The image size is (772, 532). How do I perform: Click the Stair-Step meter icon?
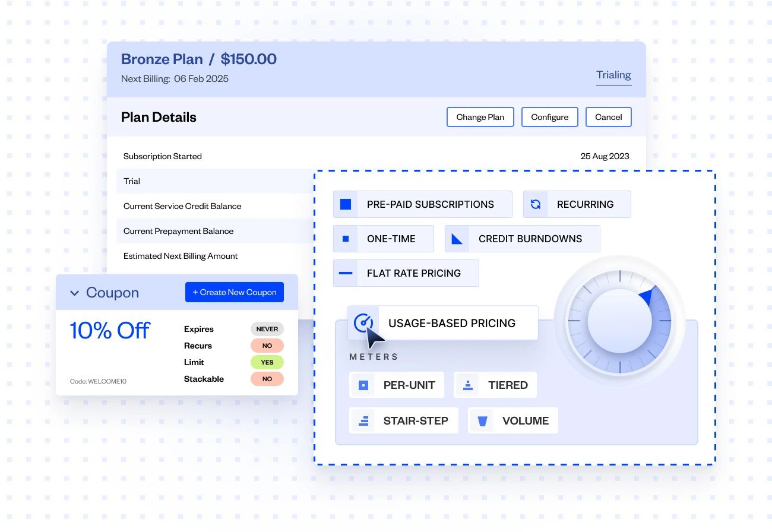(363, 420)
